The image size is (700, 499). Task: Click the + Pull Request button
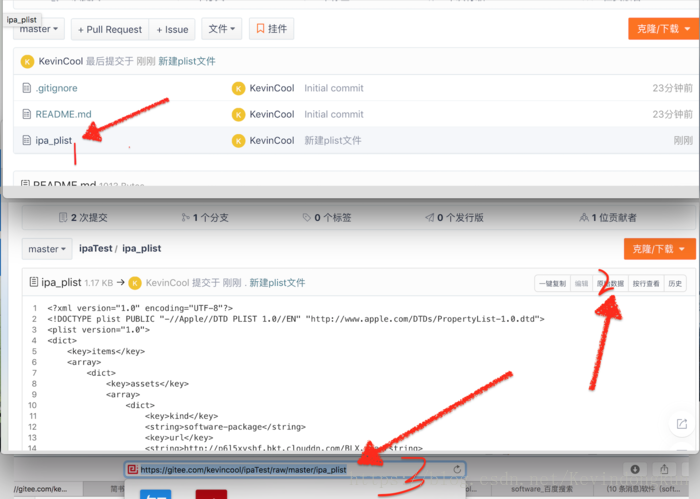[110, 29]
